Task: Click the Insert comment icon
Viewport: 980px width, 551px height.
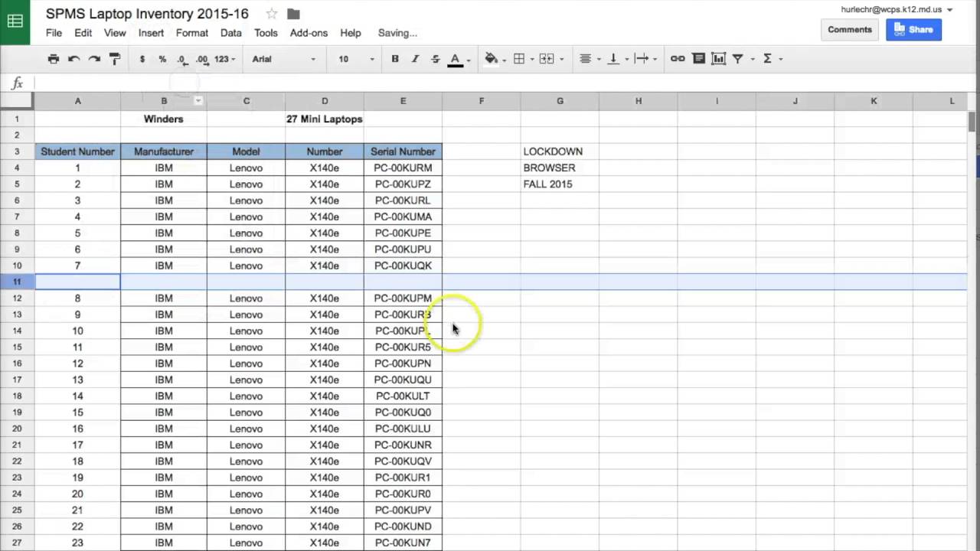Action: [698, 59]
